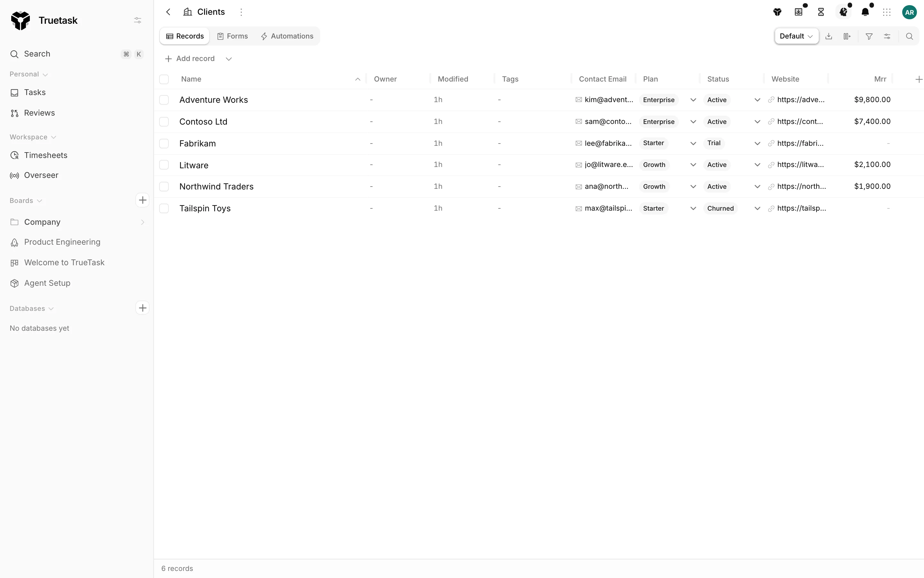The width and height of the screenshot is (924, 578).
Task: Open the AI head assistant icon
Action: (844, 12)
